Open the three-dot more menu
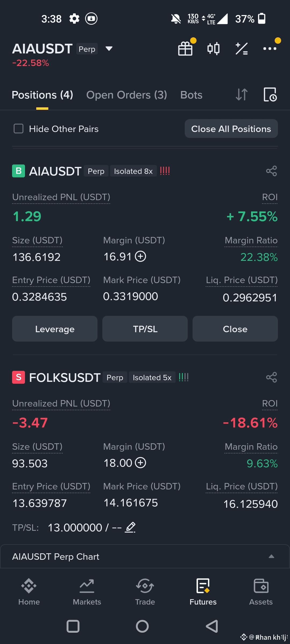This screenshot has width=290, height=644. point(270,49)
